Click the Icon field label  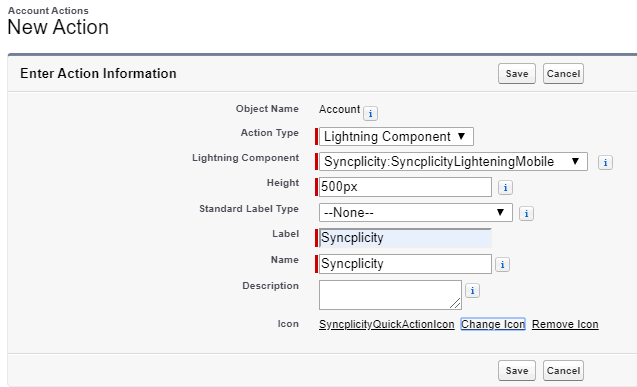point(288,324)
